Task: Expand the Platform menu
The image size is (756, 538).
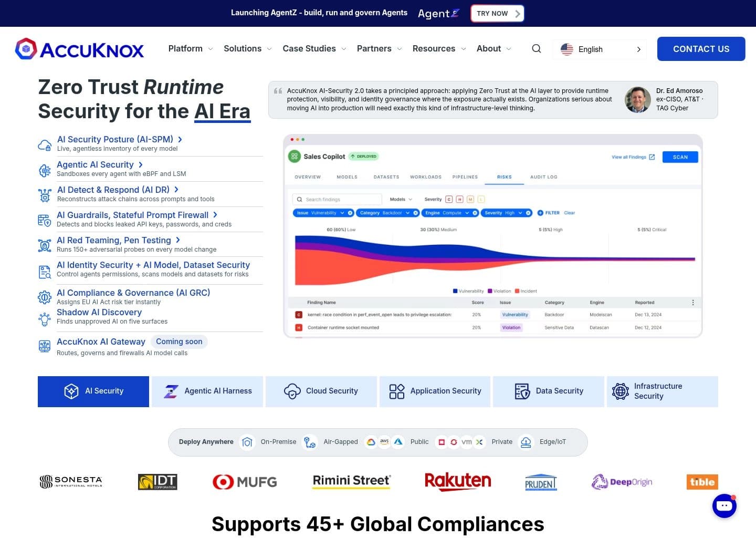Action: [191, 49]
